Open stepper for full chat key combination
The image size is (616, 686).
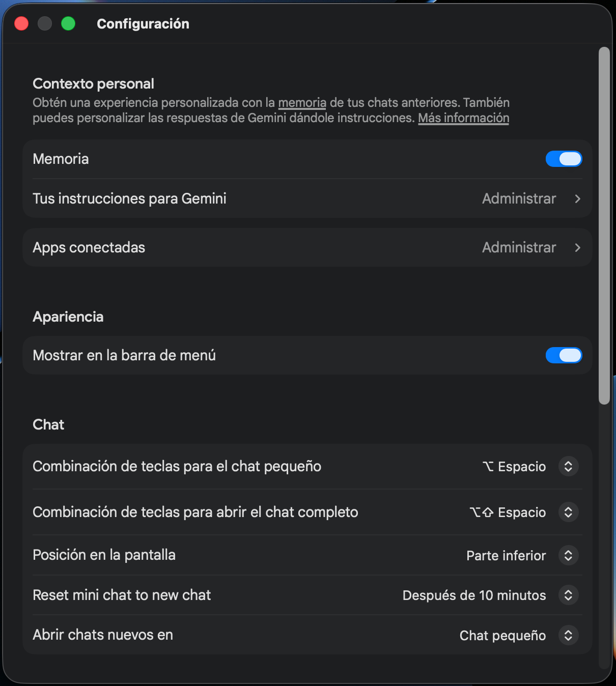pyautogui.click(x=568, y=512)
